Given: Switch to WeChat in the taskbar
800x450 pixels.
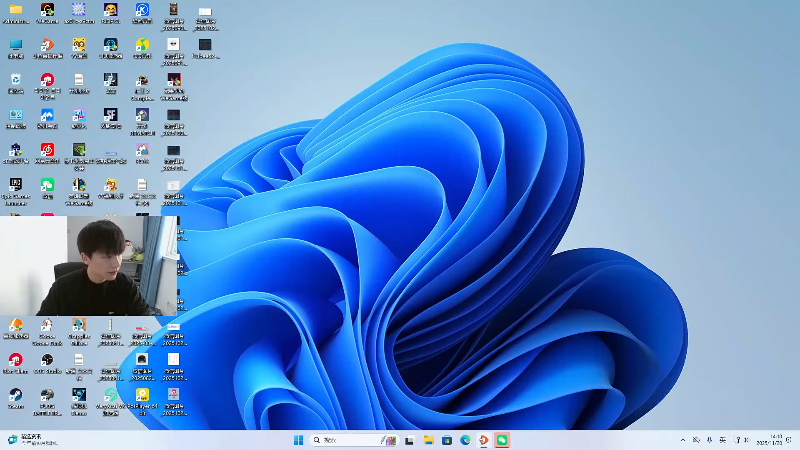Looking at the screenshot, I should click(x=503, y=440).
